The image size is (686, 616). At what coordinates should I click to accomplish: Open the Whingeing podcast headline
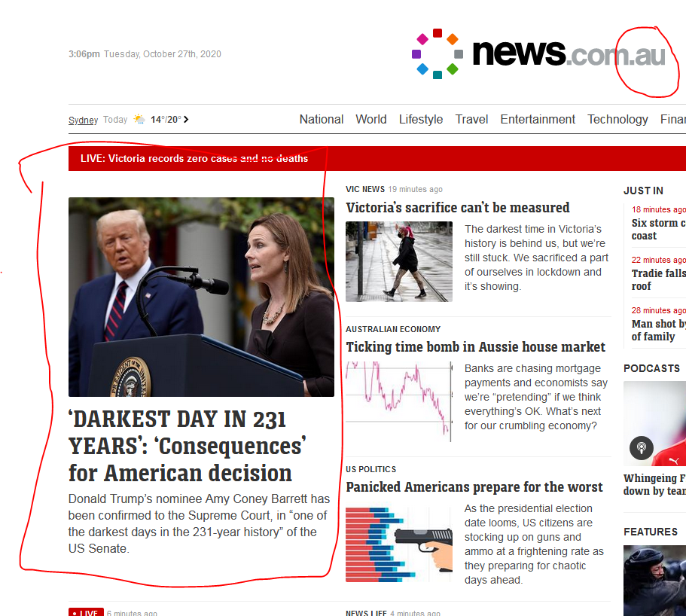coord(654,484)
